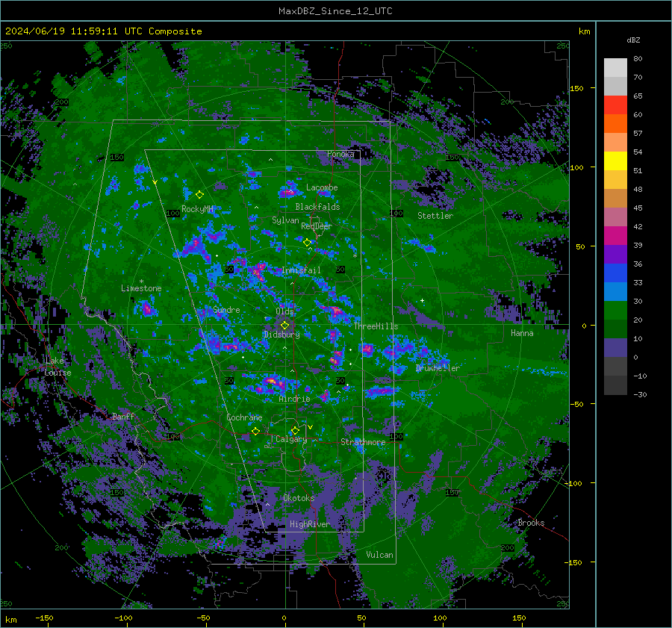Click the Limestone label
The height and width of the screenshot is (628, 672).
[141, 288]
